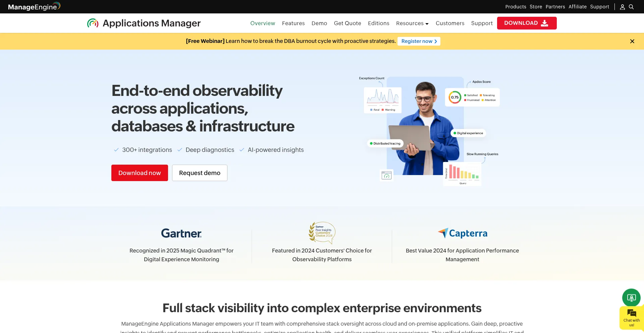Click the Exceptions Count chart card

pos(383,100)
